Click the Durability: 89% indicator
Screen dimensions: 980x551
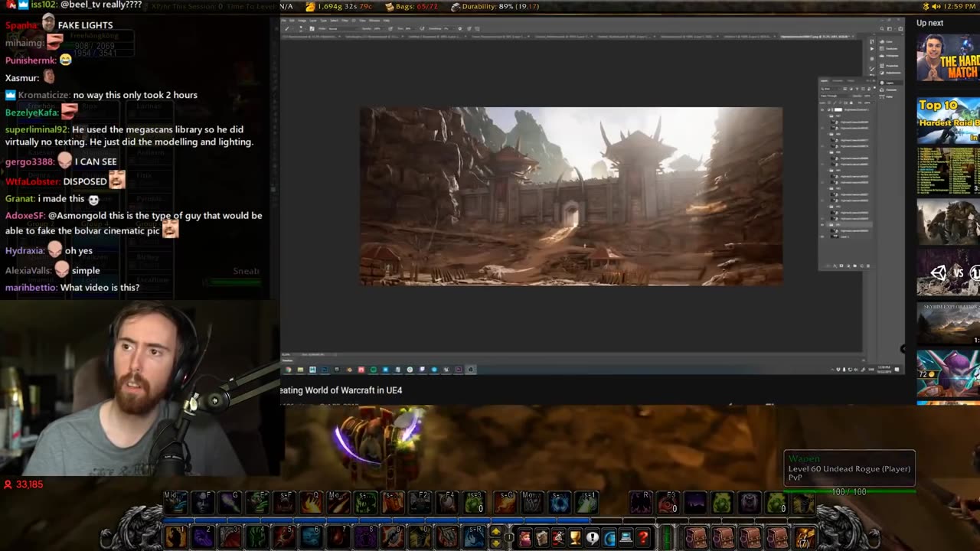(x=495, y=6)
